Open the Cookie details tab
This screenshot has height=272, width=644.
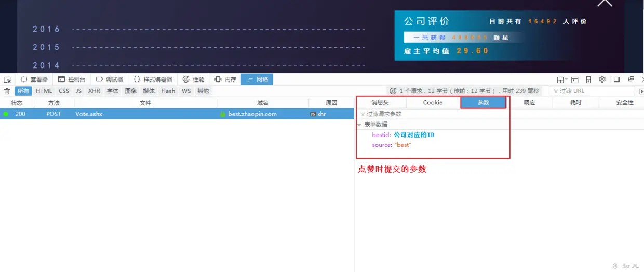pos(433,102)
